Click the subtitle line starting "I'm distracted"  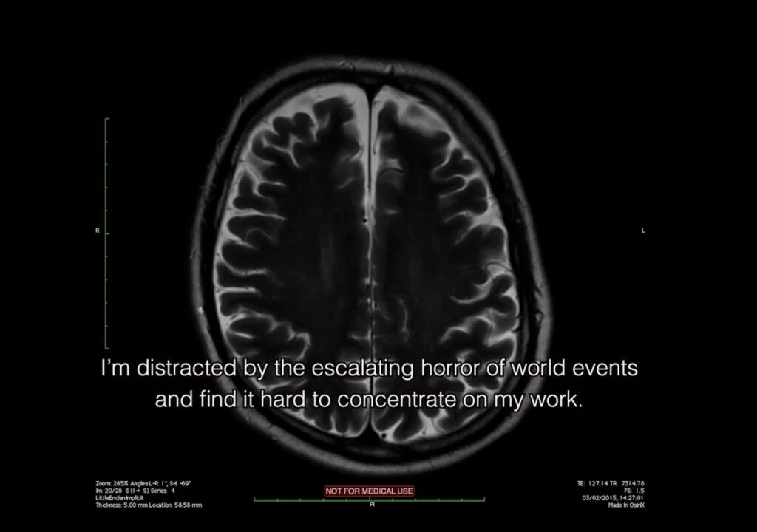click(x=369, y=368)
